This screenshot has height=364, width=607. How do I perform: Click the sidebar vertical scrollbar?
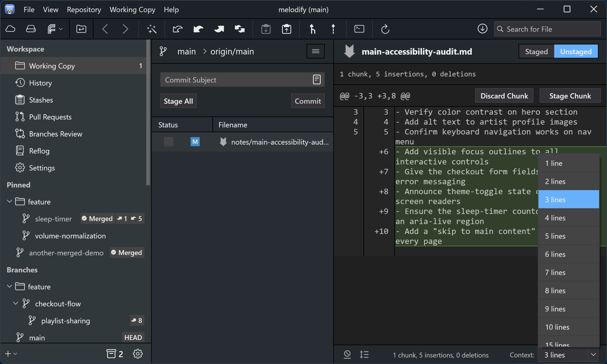click(x=148, y=113)
